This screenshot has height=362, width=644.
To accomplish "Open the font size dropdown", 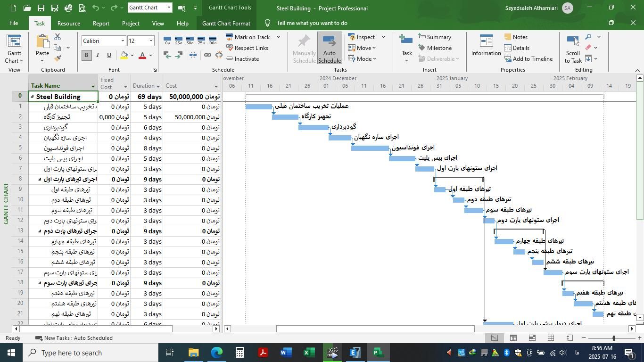I will point(151,41).
